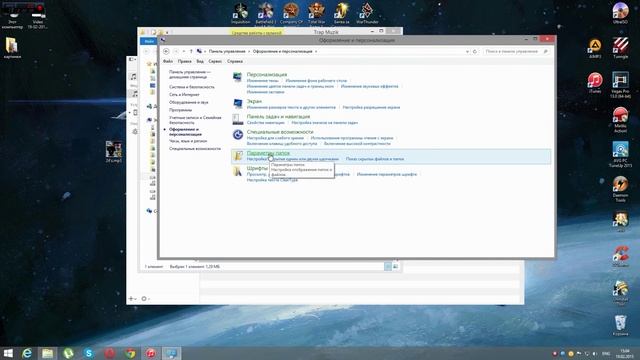Go to Система и безопасность in sidebar
Image resolution: width=640 pixels, height=360 pixels.
192,87
